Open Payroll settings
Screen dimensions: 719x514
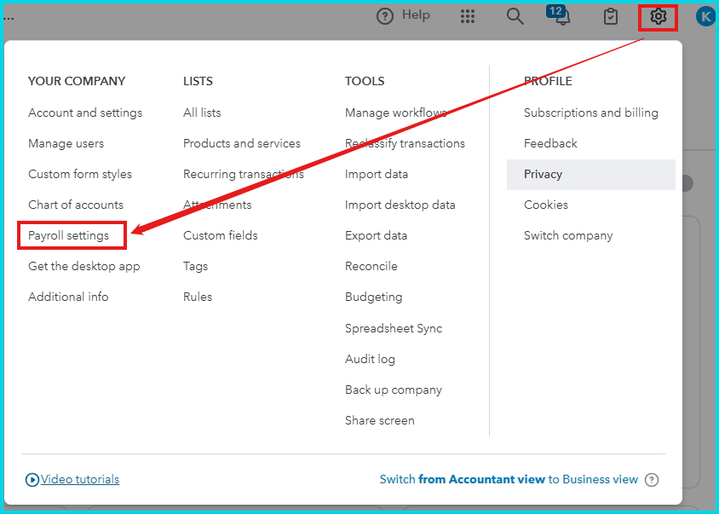click(69, 236)
